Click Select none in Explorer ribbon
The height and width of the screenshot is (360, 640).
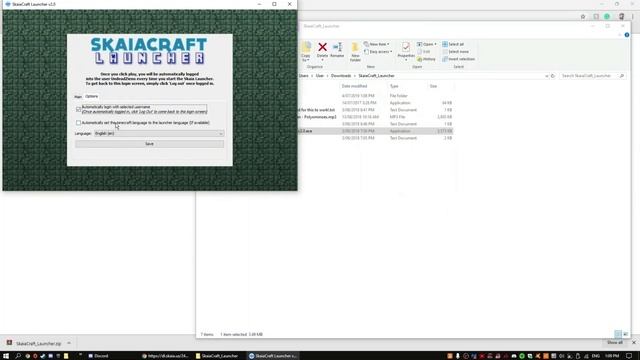[456, 52]
